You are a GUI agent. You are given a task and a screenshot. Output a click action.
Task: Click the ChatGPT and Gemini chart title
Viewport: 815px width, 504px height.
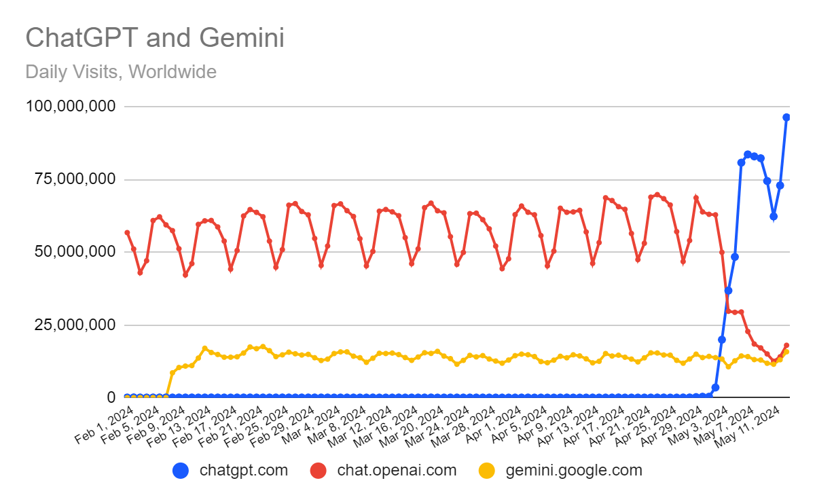[x=155, y=37]
